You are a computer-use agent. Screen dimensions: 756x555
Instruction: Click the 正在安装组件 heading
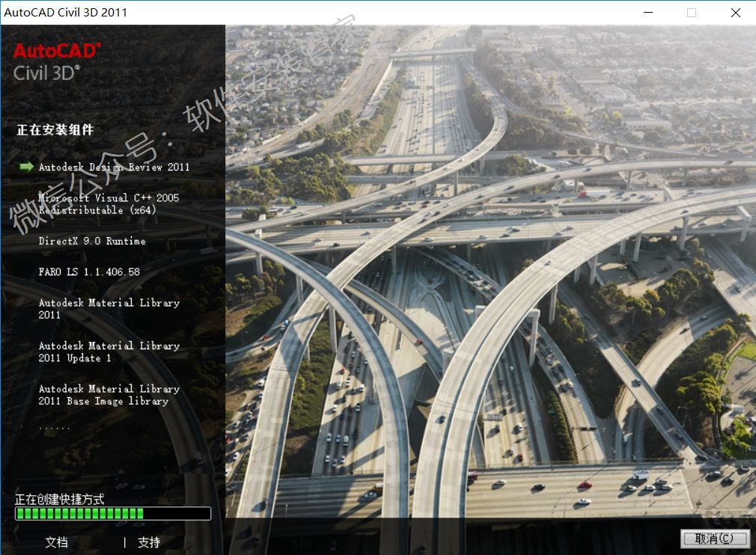coord(55,130)
